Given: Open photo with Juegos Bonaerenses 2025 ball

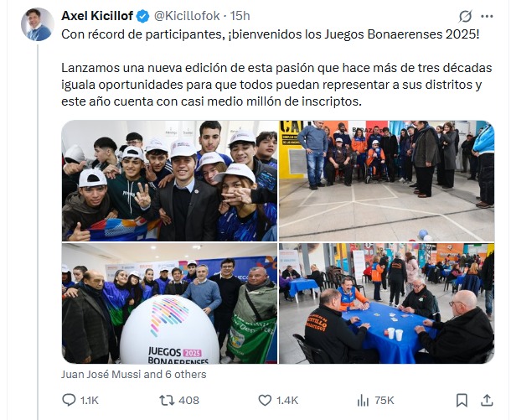Looking at the screenshot, I should point(169,303).
